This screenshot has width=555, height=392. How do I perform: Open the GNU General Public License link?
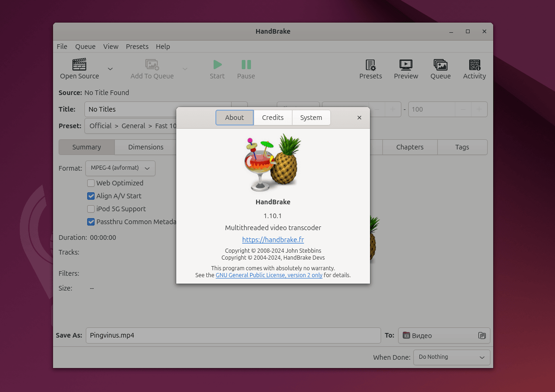[x=269, y=275]
